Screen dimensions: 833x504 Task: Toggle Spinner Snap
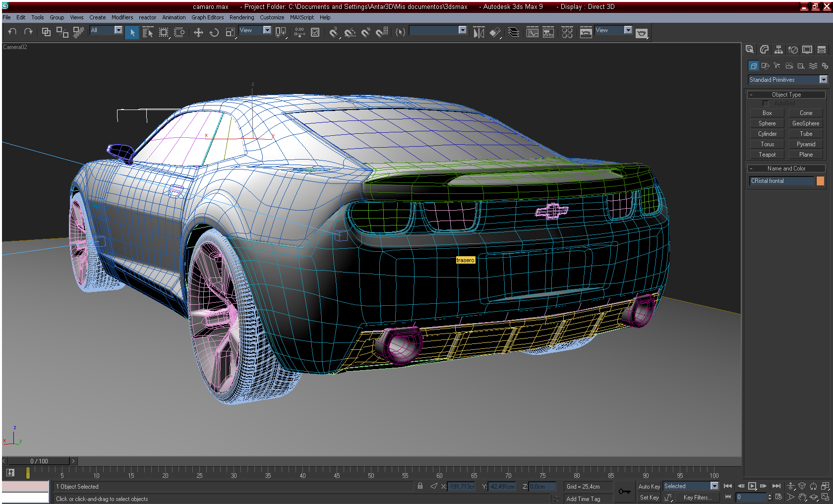pos(382,32)
